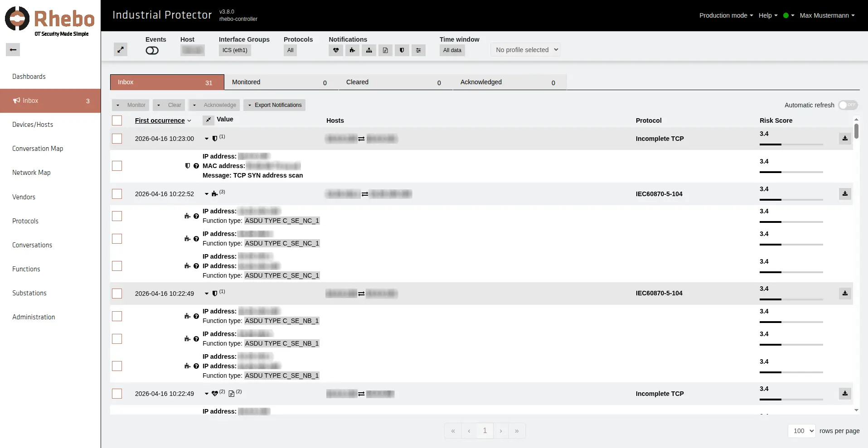Image resolution: width=868 pixels, height=448 pixels.
Task: Check the 10:22:52 notification row
Action: (x=117, y=194)
